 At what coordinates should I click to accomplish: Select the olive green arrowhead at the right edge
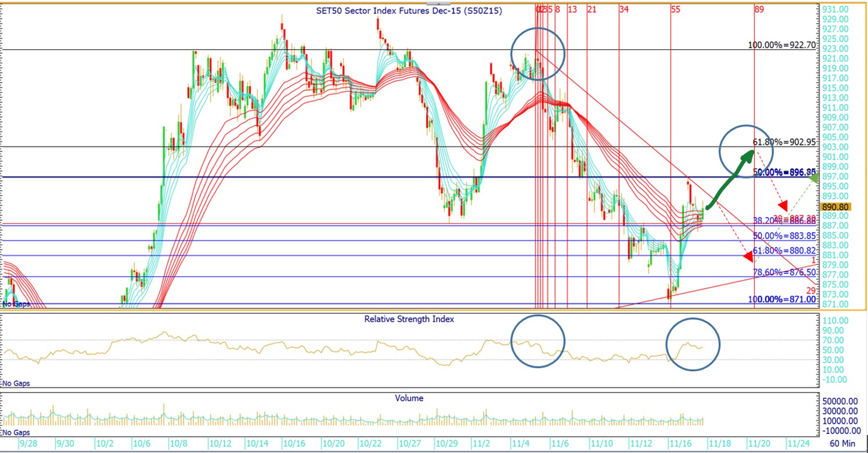[813, 179]
